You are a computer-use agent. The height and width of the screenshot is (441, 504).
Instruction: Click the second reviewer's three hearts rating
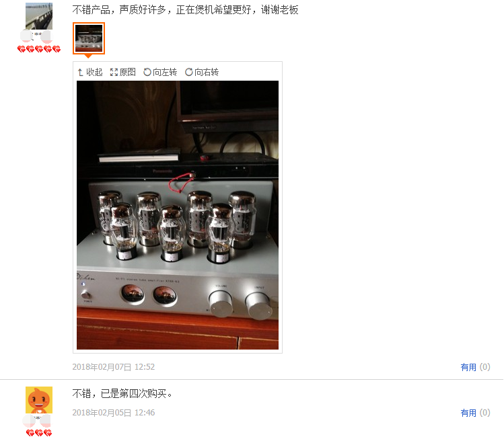39,433
